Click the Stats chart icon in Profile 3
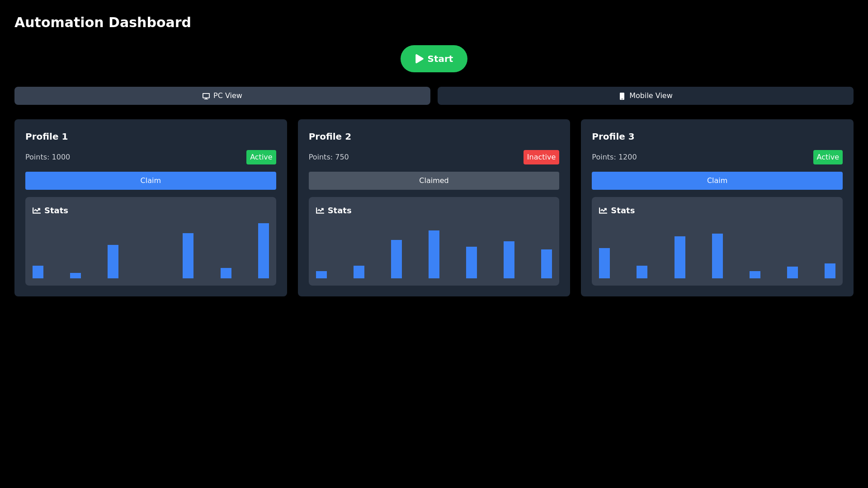 click(603, 210)
